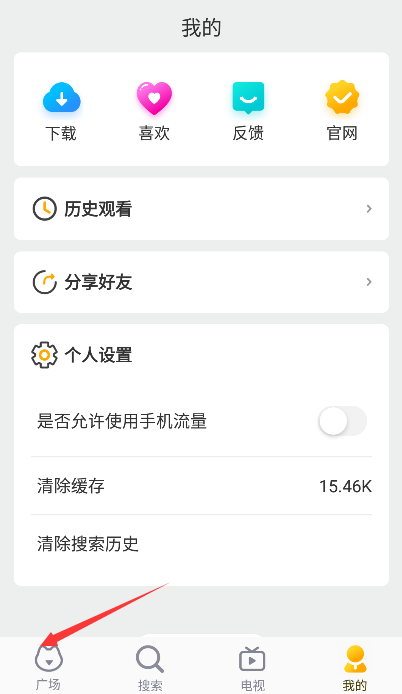Screen dimensions: 402x694
Task: Select the 我的 profile tab
Action: tap(355, 668)
